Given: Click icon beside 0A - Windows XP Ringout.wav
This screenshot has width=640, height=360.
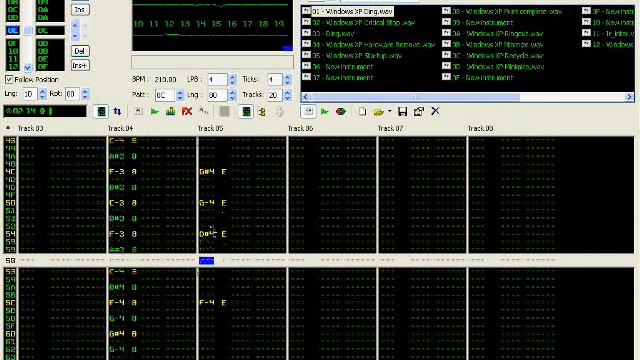Looking at the screenshot, I should coord(446,33).
